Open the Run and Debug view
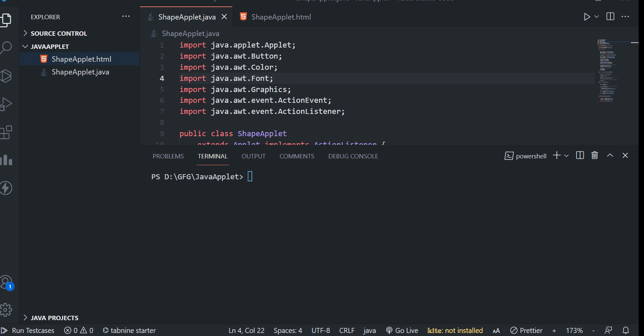 pyautogui.click(x=6, y=104)
